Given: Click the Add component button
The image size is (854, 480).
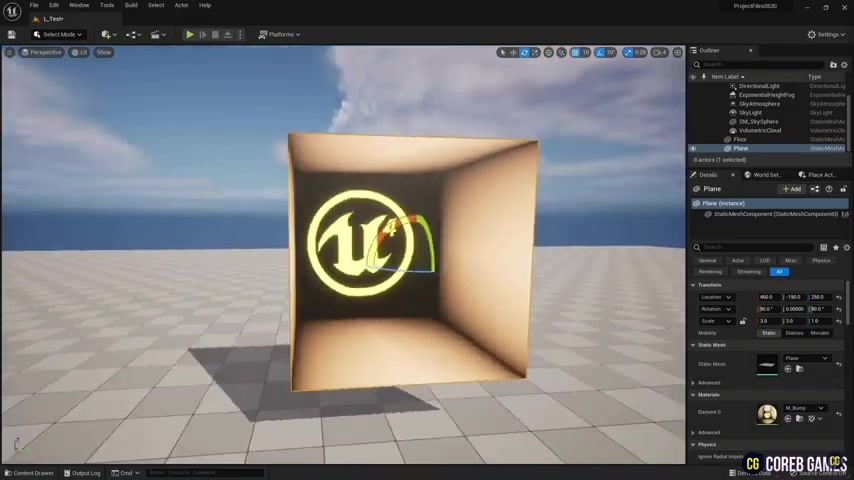Looking at the screenshot, I should pyautogui.click(x=791, y=189).
